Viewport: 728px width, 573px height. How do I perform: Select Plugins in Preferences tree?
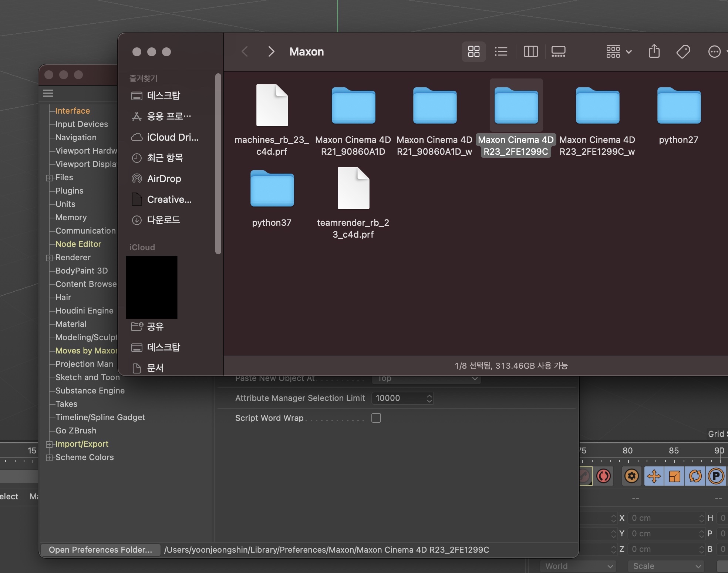(69, 191)
